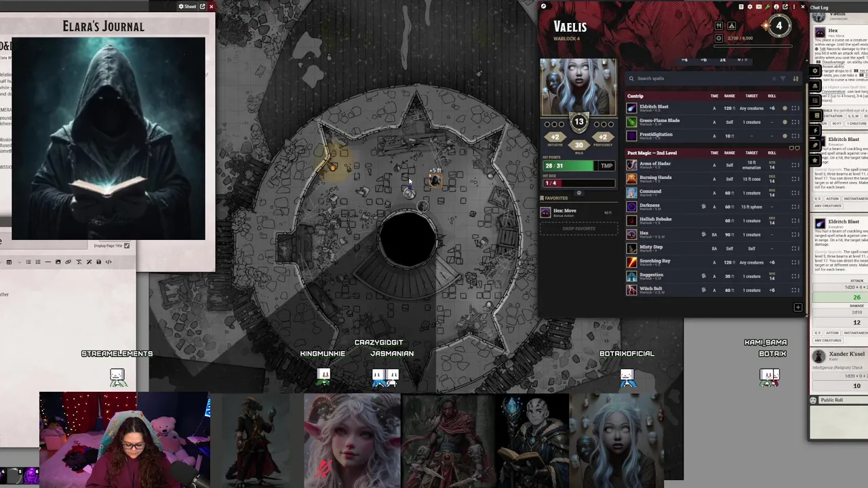Click the Hex spell icon
Image resolution: width=868 pixels, height=488 pixels.
pyautogui.click(x=631, y=235)
